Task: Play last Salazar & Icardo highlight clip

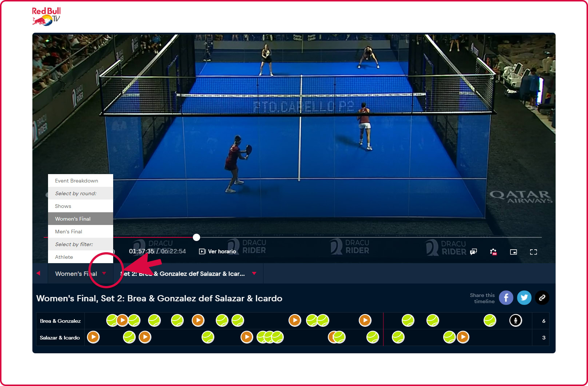Action: point(463,337)
